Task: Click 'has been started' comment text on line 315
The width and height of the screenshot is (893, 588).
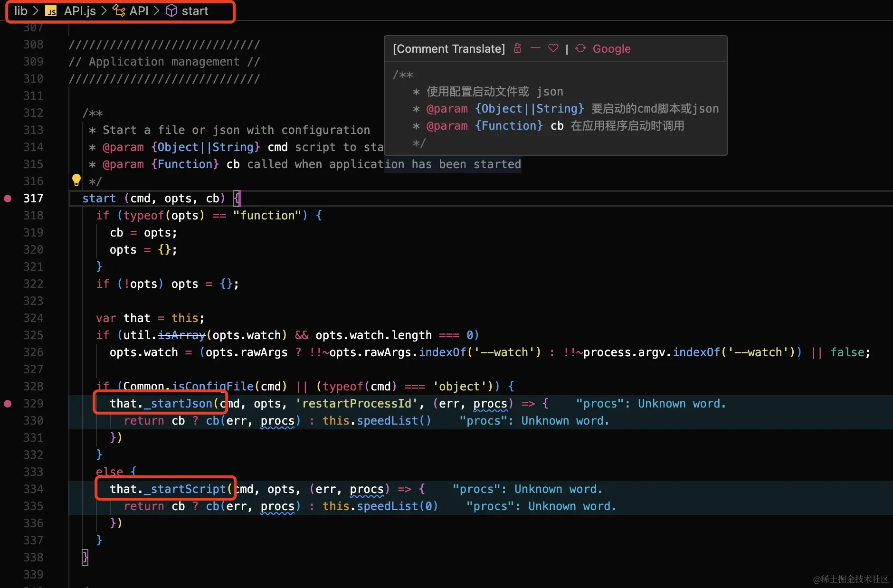Action: tap(466, 164)
